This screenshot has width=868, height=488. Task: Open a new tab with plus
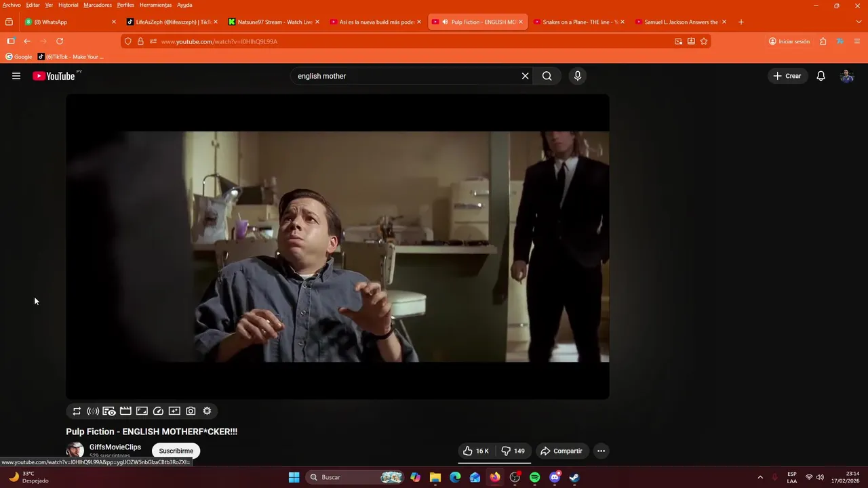point(741,22)
